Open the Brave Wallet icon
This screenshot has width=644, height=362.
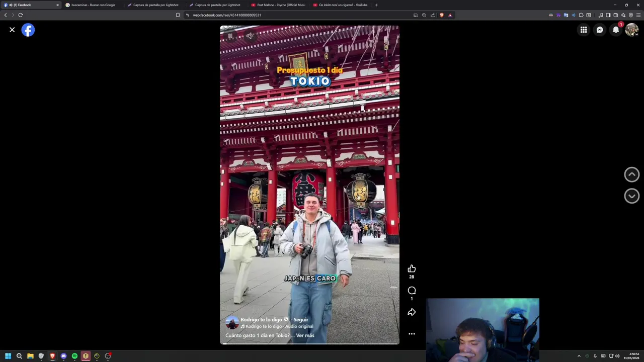616,15
